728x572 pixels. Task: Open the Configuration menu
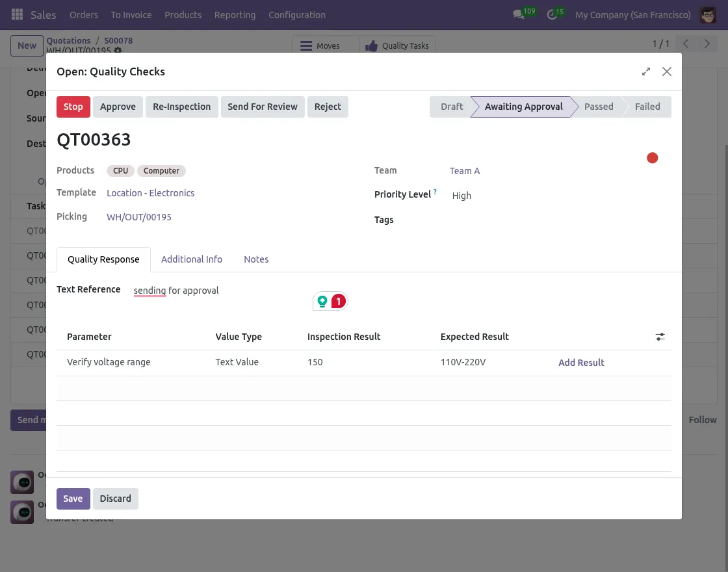(297, 14)
